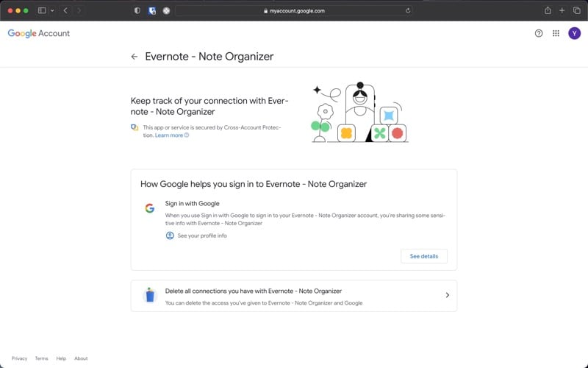Viewport: 588px width, 368px height.
Task: Open the Y profile avatar menu
Action: click(x=574, y=33)
